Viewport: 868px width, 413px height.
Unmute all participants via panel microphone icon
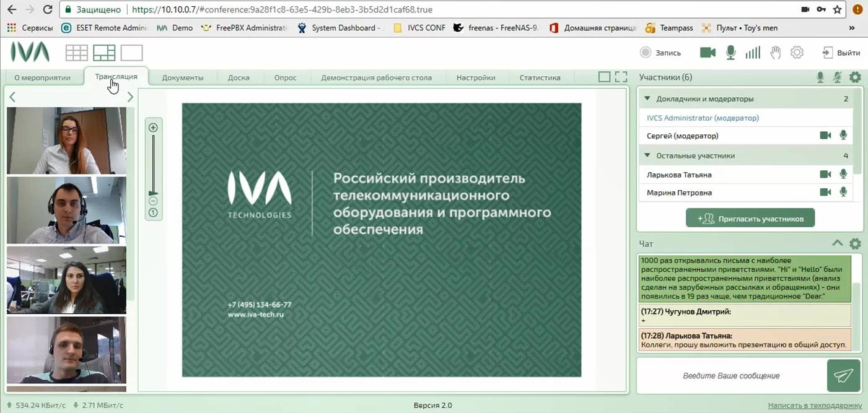click(820, 77)
